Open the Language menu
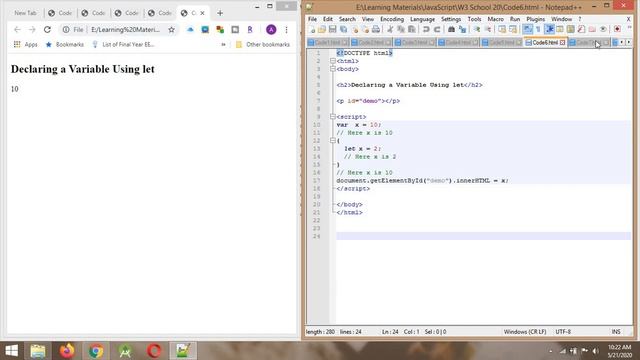 pos(422,19)
